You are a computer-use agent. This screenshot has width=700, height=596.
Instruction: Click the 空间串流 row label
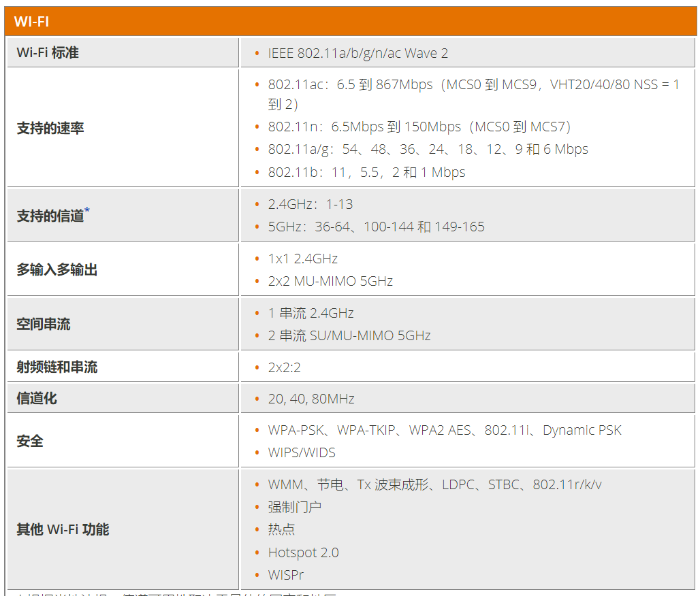[44, 325]
